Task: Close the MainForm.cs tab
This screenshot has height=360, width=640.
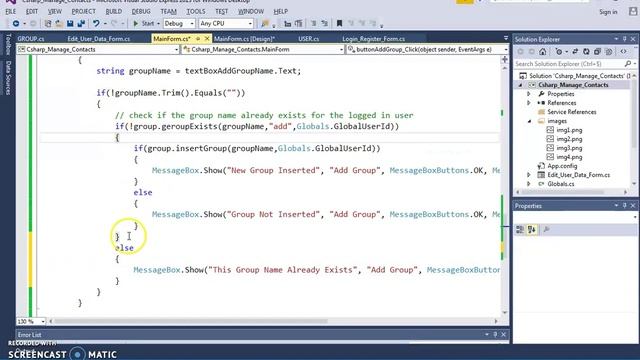Action: (207, 38)
